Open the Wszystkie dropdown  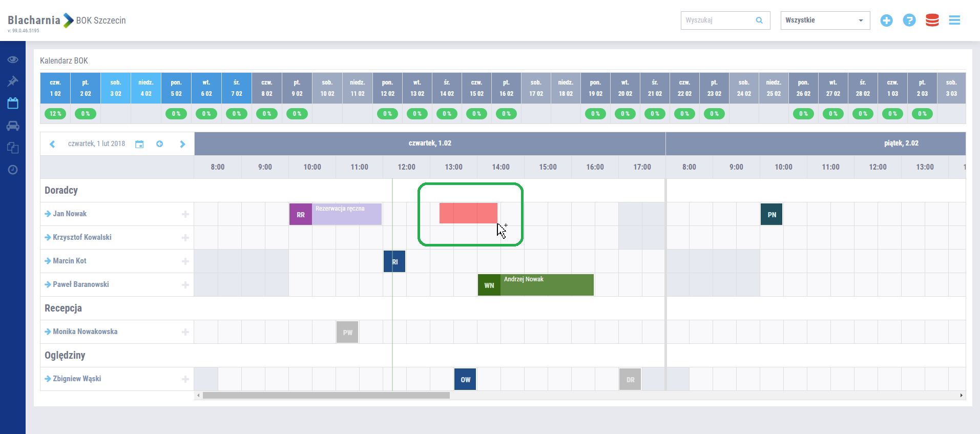click(x=825, y=20)
